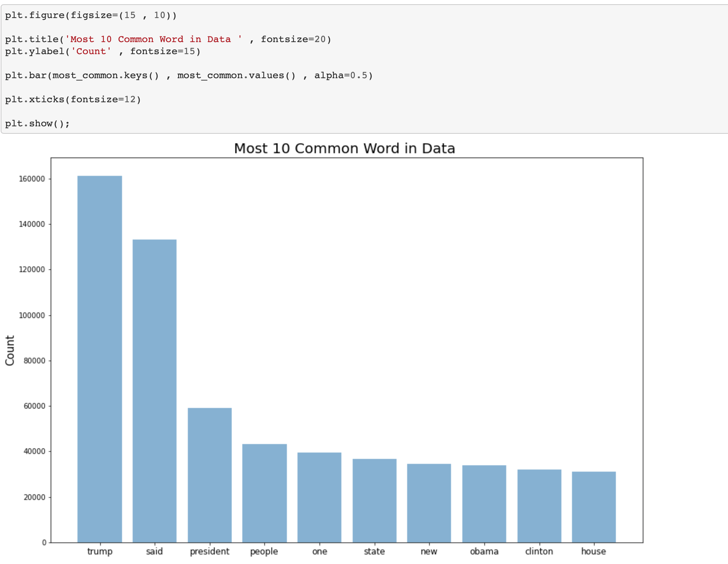Click the trump x-axis tick label

pyautogui.click(x=100, y=551)
